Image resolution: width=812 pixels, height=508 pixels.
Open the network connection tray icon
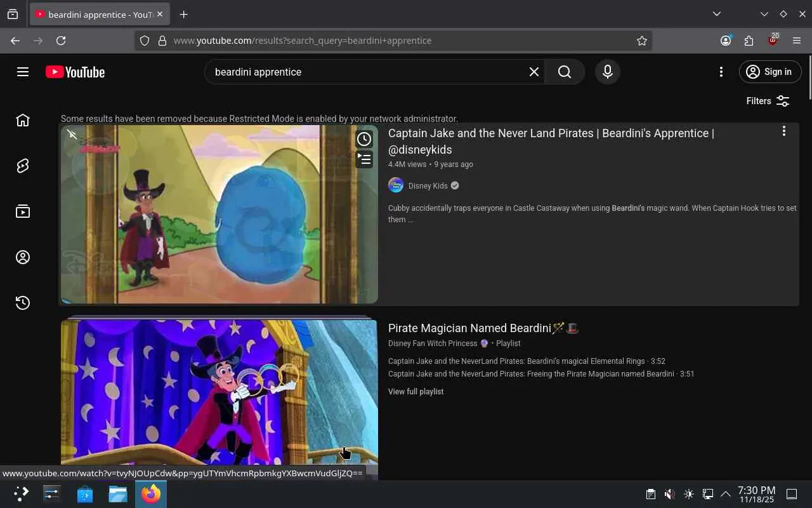click(x=708, y=494)
